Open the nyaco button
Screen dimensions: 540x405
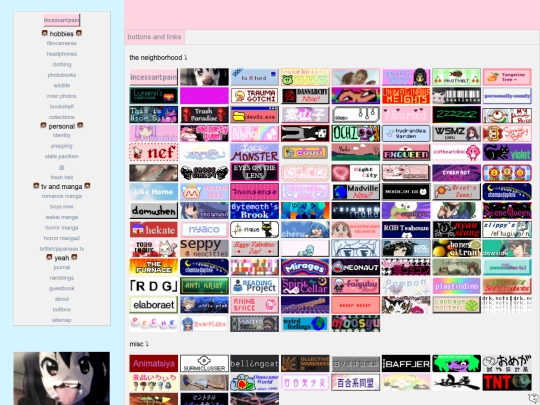coord(204,230)
